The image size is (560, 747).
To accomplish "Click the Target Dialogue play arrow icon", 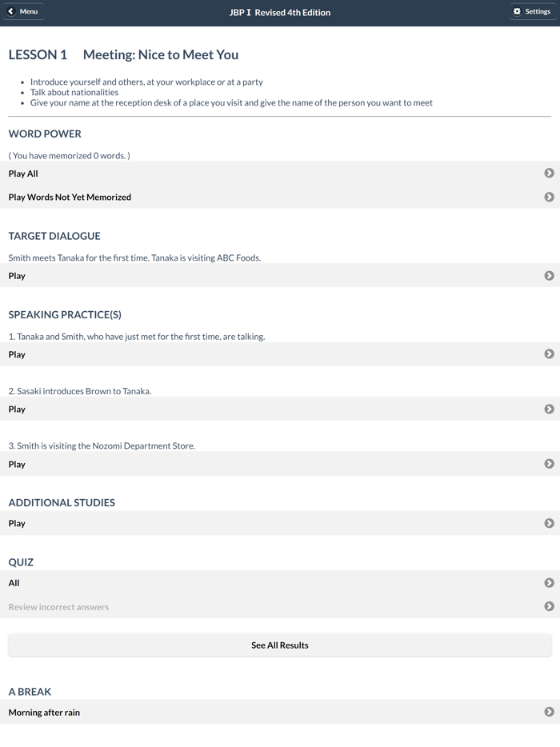I will (x=549, y=276).
